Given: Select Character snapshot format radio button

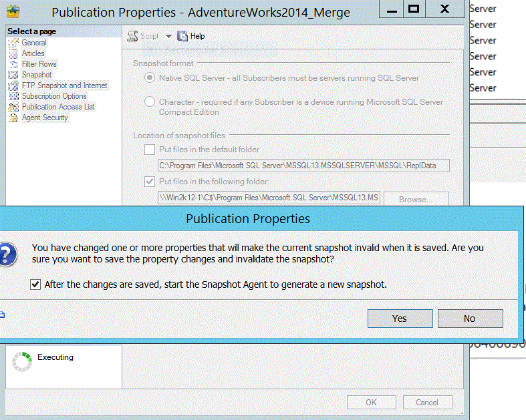Looking at the screenshot, I should coord(150,101).
